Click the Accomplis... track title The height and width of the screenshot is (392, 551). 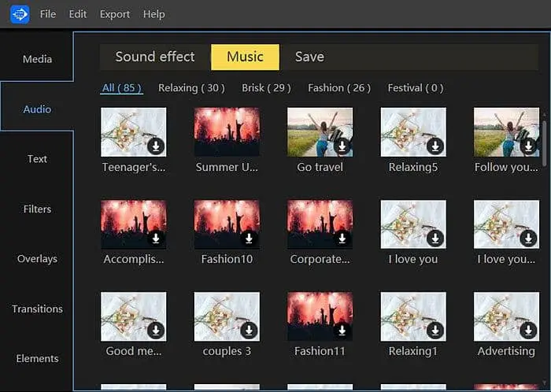[x=134, y=259]
